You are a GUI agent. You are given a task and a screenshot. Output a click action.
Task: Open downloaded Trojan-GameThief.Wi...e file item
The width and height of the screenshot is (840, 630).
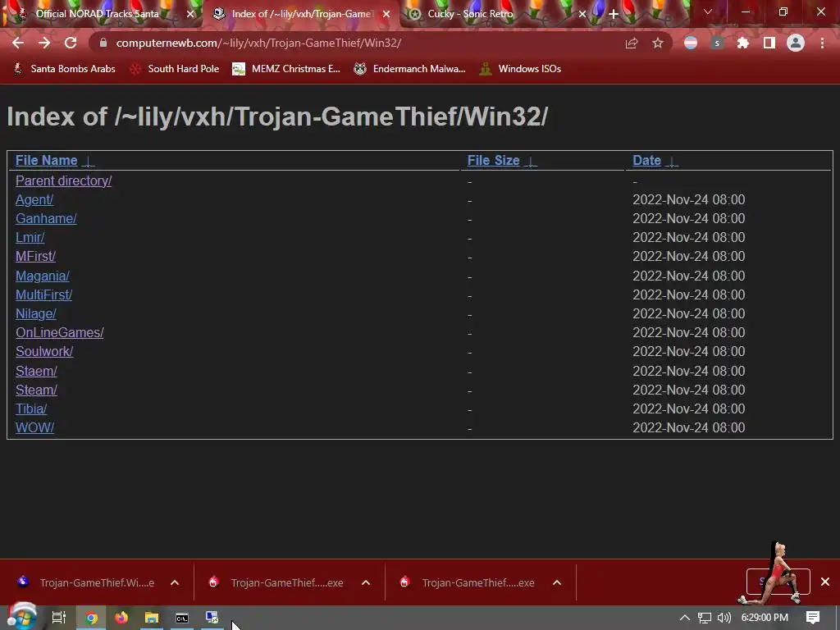click(x=85, y=582)
